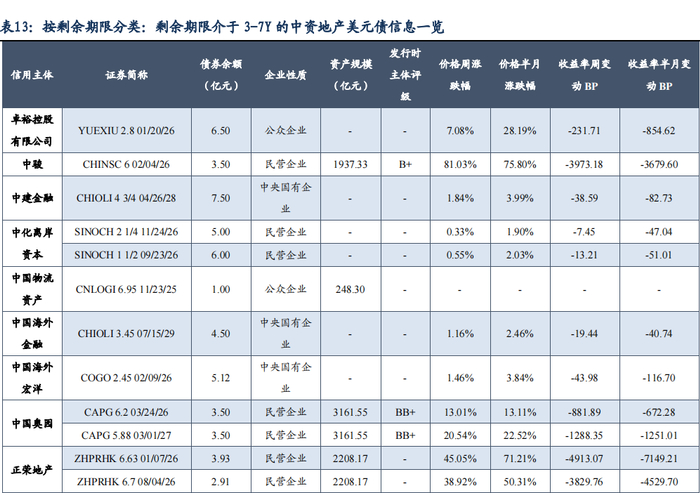700x493 pixels.
Task: Click the YUEXIU 2.8 01/20/26 cell
Action: (x=126, y=130)
